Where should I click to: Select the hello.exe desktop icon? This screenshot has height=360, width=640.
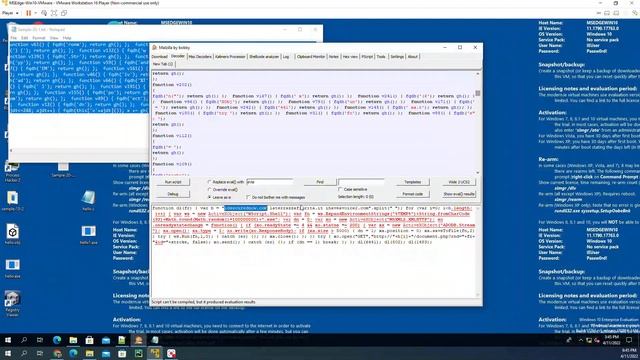pos(13,268)
